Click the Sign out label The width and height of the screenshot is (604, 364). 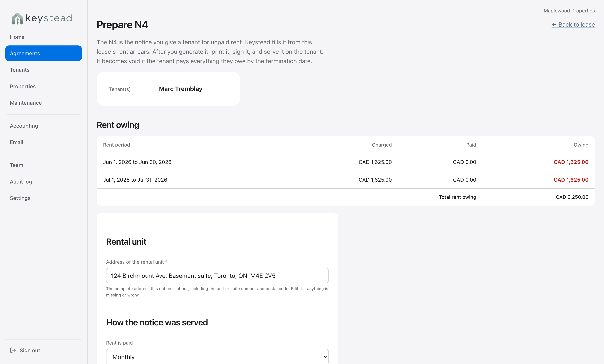30,350
